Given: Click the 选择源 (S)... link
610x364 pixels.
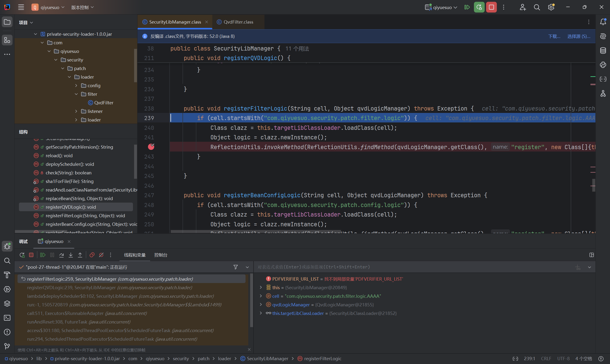Looking at the screenshot, I should pyautogui.click(x=578, y=36).
